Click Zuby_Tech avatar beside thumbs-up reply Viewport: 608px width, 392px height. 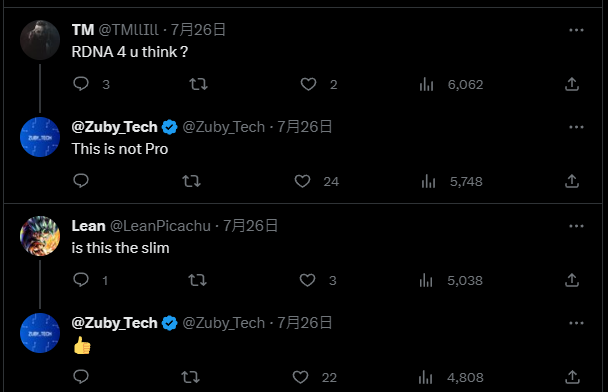(40, 333)
